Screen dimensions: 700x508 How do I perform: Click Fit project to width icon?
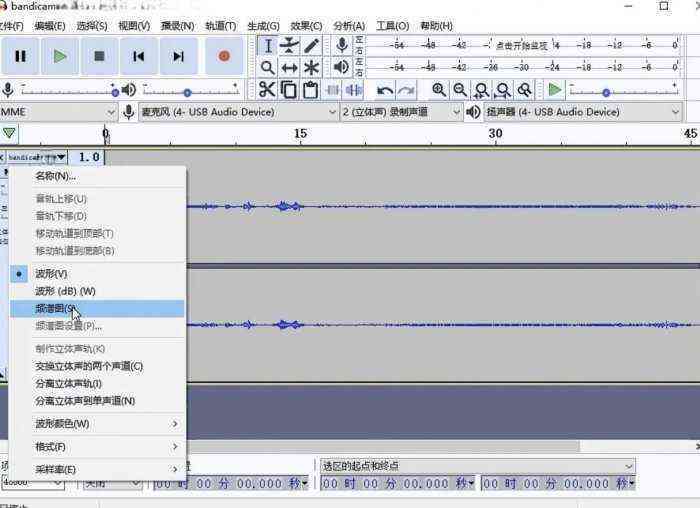click(503, 90)
